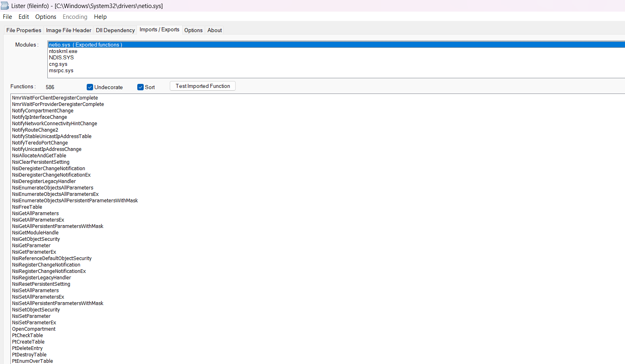Viewport: 625px width, 364px height.
Task: Uncheck the Sort checkbox
Action: point(140,87)
